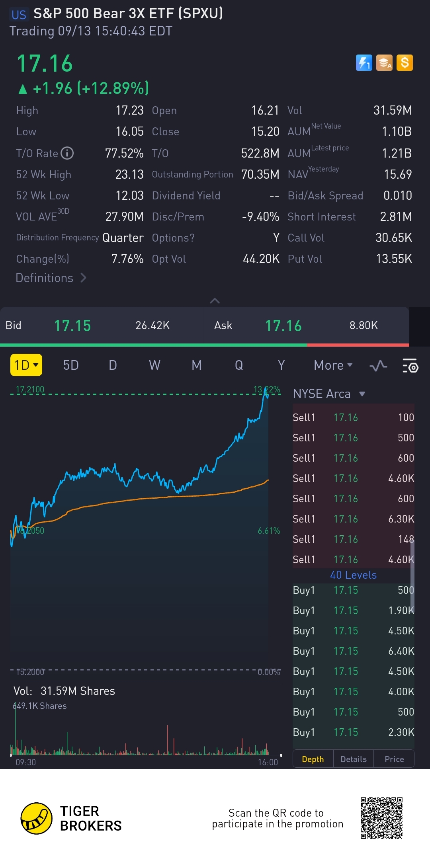Image resolution: width=430 pixels, height=868 pixels.
Task: Open the T/O Rate info icon
Action: coord(67,153)
